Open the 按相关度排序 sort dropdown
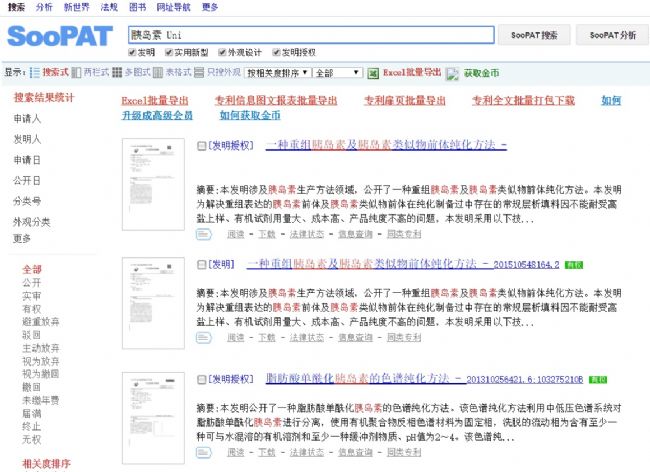Image resolution: width=650 pixels, height=472 pixels. click(x=275, y=73)
